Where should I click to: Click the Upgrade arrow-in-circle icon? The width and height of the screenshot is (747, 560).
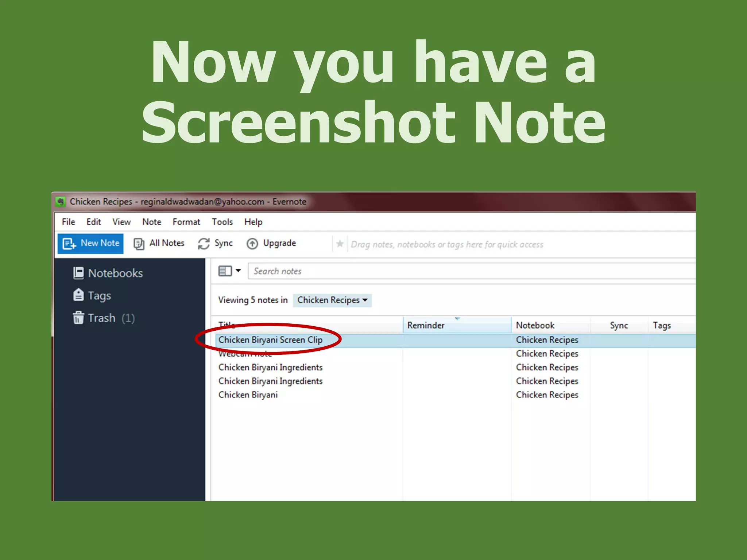[252, 244]
